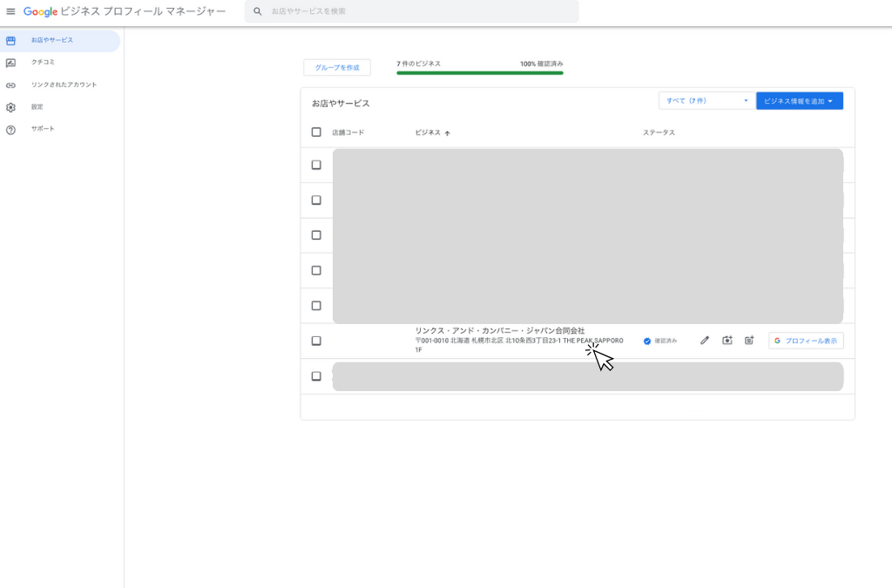Open プロフィール表示 for the verified business
The width and height of the screenshot is (892, 588).
click(805, 341)
